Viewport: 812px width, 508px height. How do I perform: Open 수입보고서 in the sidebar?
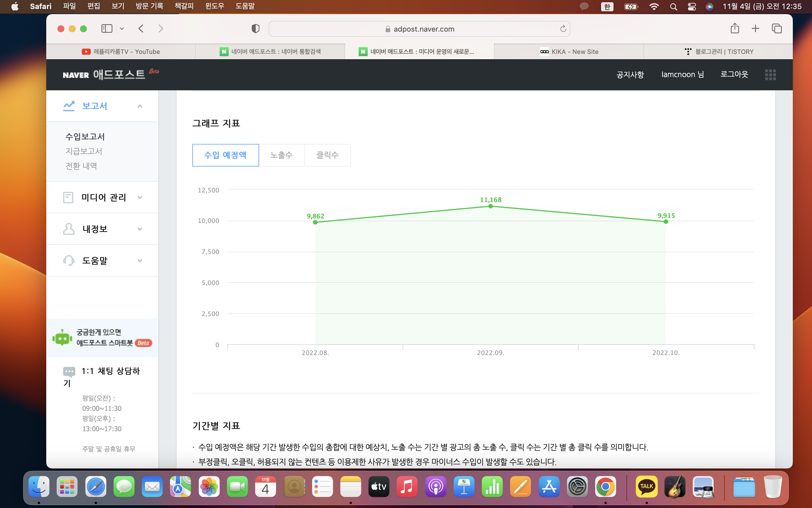pyautogui.click(x=85, y=136)
